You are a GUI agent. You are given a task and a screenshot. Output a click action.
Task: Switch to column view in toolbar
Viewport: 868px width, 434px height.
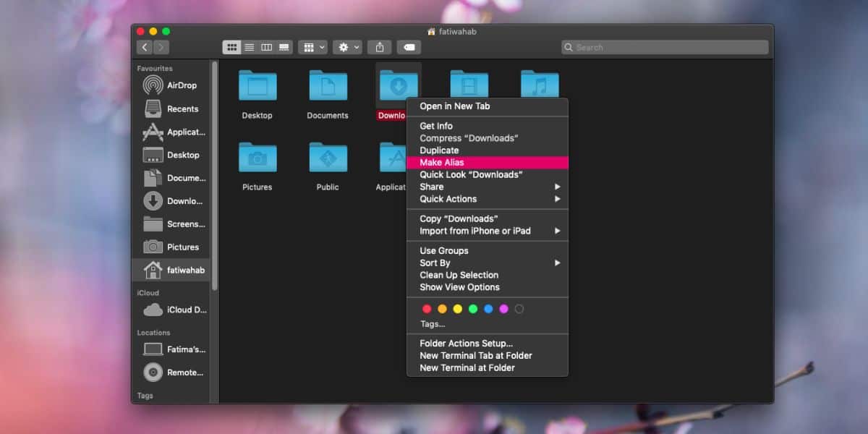click(x=266, y=47)
